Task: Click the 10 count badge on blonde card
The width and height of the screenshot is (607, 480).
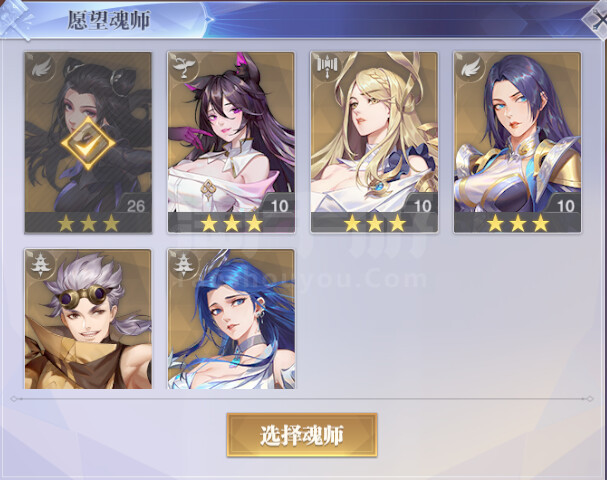Action: coord(422,206)
